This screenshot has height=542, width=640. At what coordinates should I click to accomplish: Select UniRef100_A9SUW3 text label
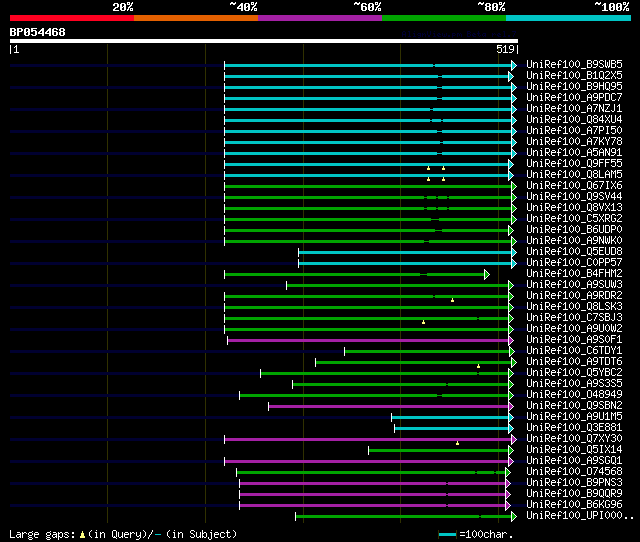click(x=574, y=285)
